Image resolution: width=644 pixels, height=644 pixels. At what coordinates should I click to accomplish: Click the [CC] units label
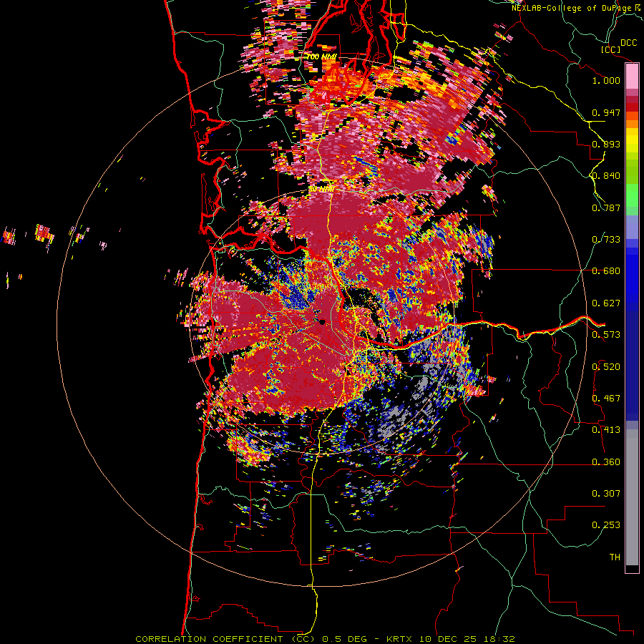[x=610, y=49]
